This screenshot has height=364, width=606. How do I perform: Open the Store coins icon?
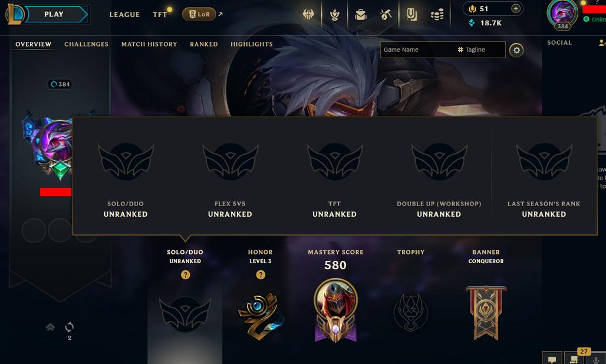pyautogui.click(x=437, y=15)
